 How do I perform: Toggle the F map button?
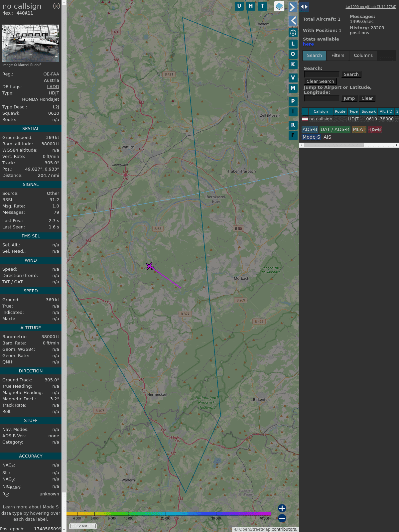tap(293, 135)
